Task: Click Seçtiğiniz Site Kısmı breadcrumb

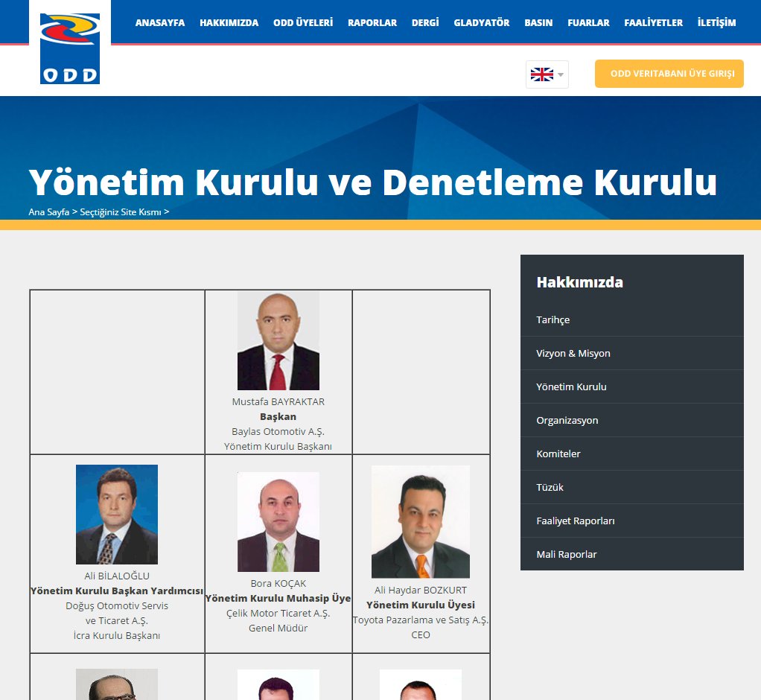Action: pos(121,212)
